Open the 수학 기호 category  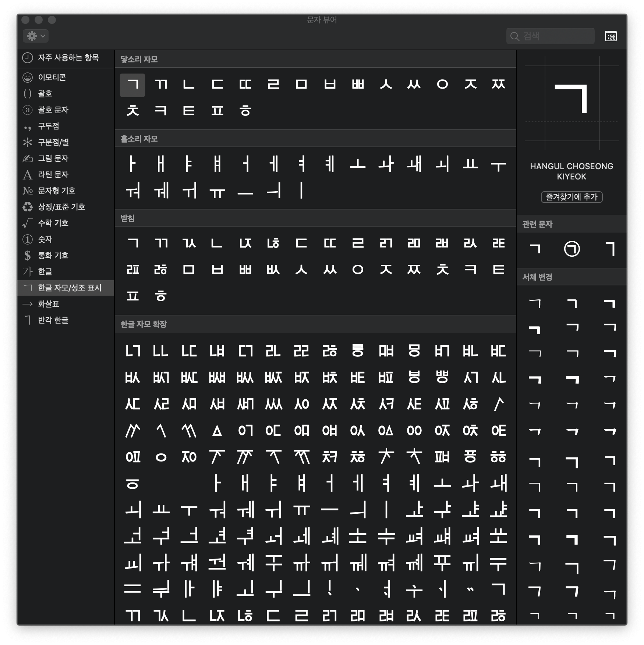point(66,223)
